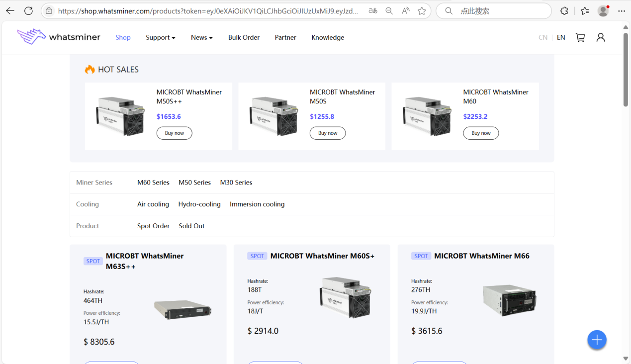This screenshot has height=364, width=631.
Task: Open the M63S++ product image
Action: 182,310
